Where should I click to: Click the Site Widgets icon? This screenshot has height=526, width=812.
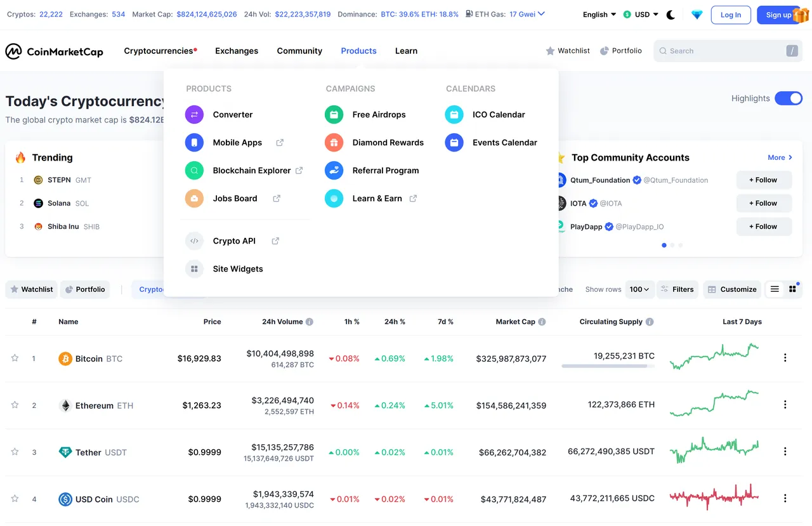pyautogui.click(x=194, y=269)
